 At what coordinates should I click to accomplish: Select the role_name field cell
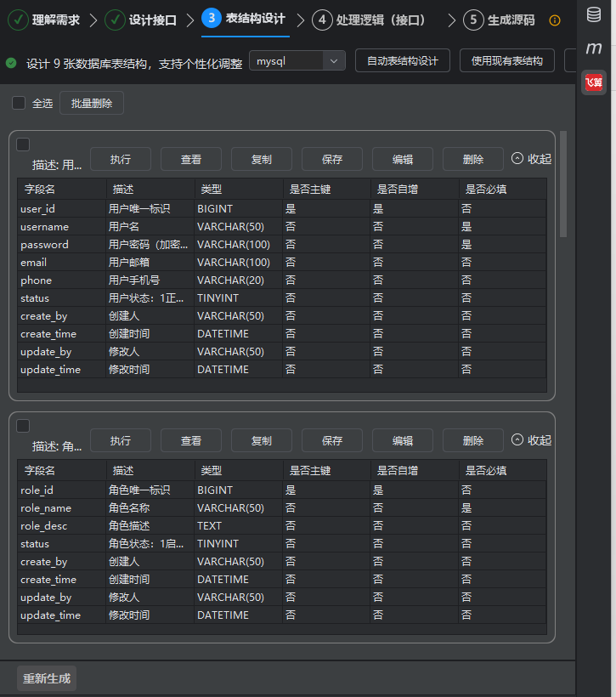61,508
